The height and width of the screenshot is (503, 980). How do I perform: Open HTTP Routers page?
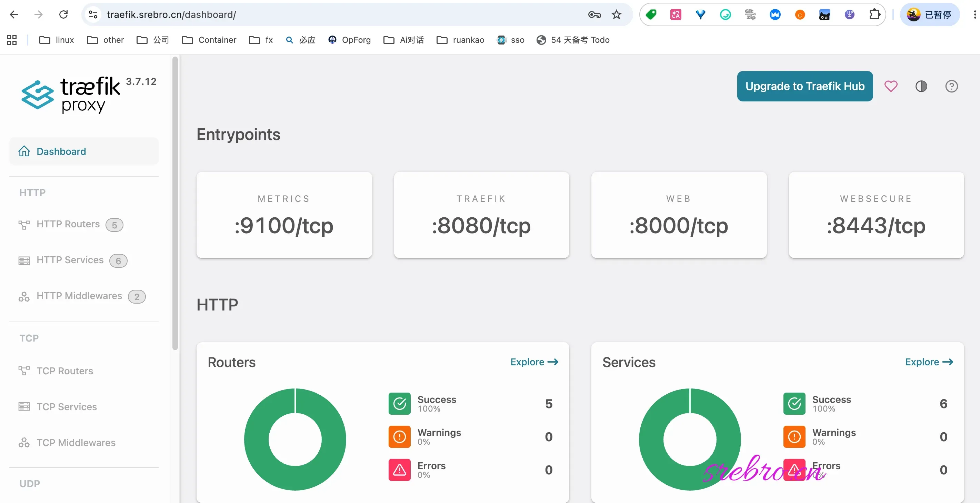coord(70,225)
